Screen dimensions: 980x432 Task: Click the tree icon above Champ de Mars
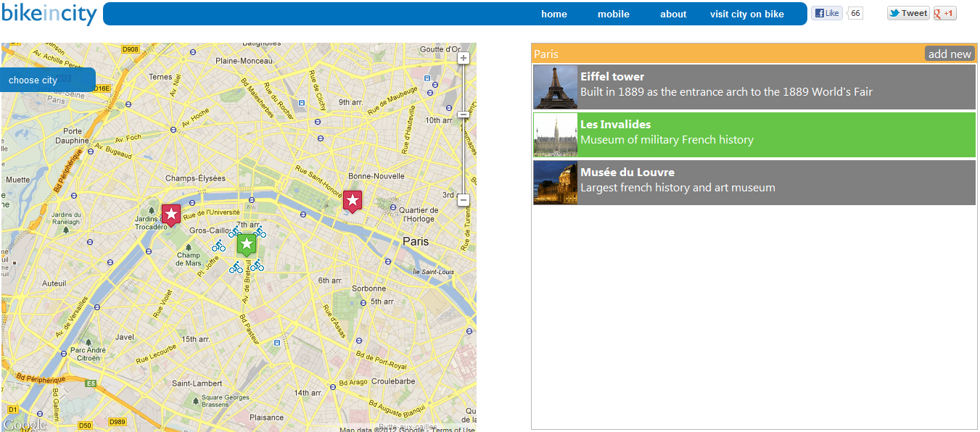(x=189, y=247)
